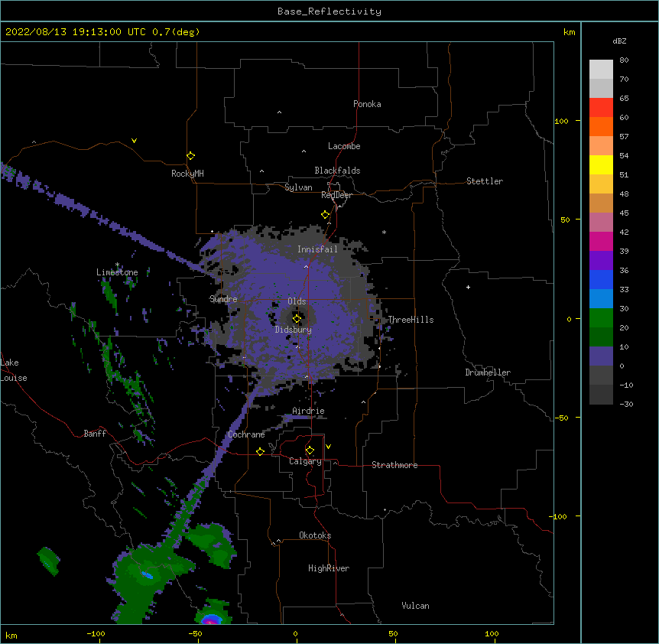Click the Base_Reflectivity title text

pos(329,11)
